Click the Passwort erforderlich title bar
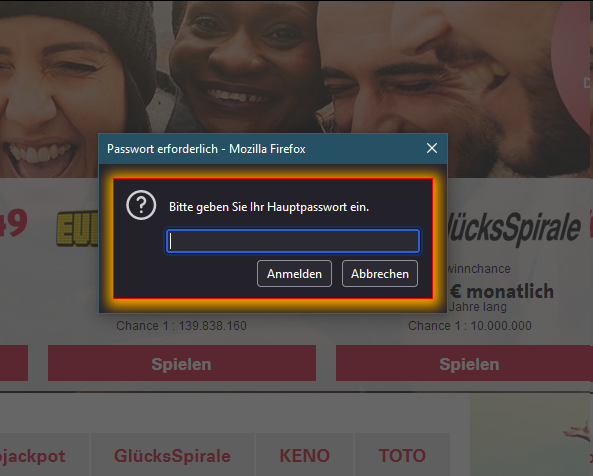593x476 pixels. click(261, 149)
